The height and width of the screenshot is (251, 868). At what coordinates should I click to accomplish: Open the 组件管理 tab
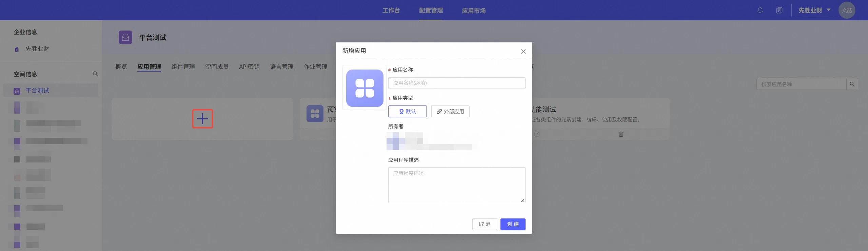[183, 67]
